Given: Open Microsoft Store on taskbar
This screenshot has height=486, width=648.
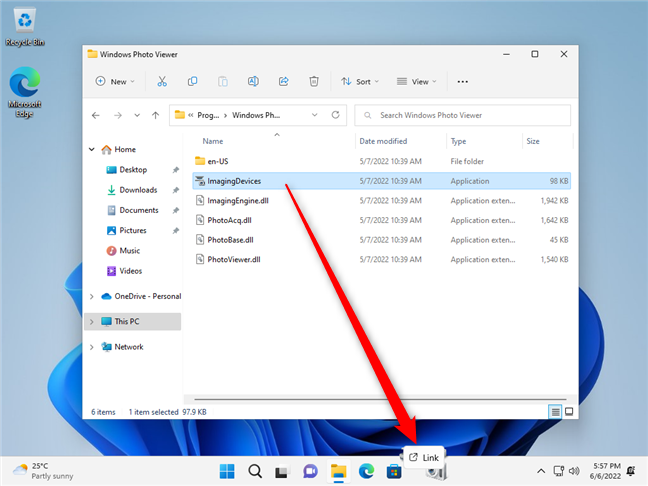Looking at the screenshot, I should 394,471.
